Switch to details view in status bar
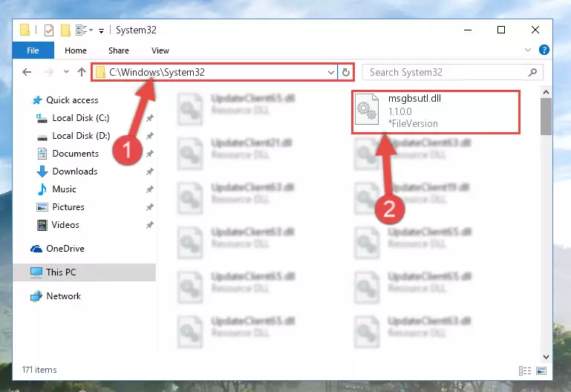This screenshot has height=392, width=571. coord(525,370)
